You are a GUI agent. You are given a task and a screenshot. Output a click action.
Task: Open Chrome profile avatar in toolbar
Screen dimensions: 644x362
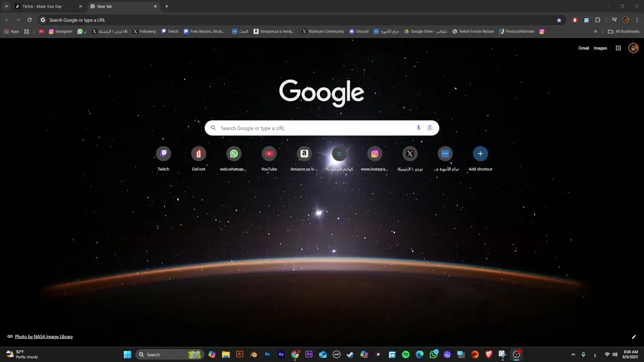click(626, 20)
